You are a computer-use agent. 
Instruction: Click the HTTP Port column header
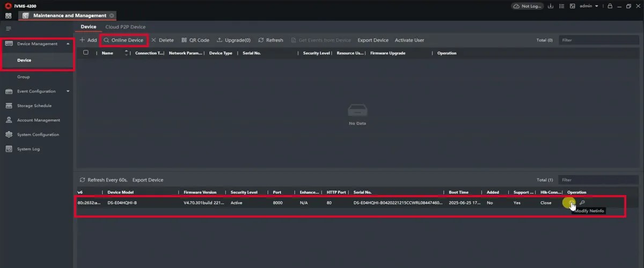click(x=336, y=192)
